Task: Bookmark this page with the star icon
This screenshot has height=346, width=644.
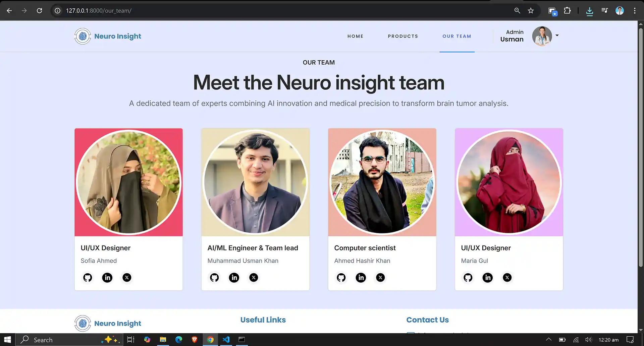Action: pos(531,10)
